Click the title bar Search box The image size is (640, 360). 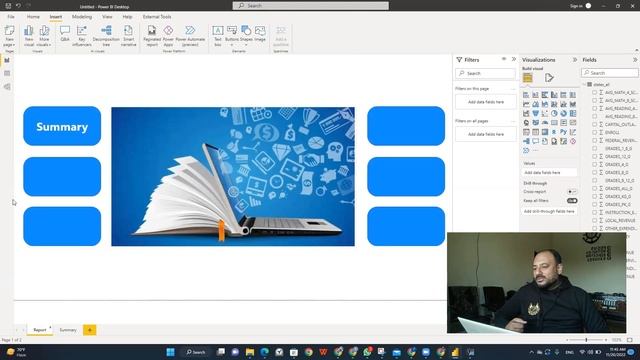click(x=311, y=6)
